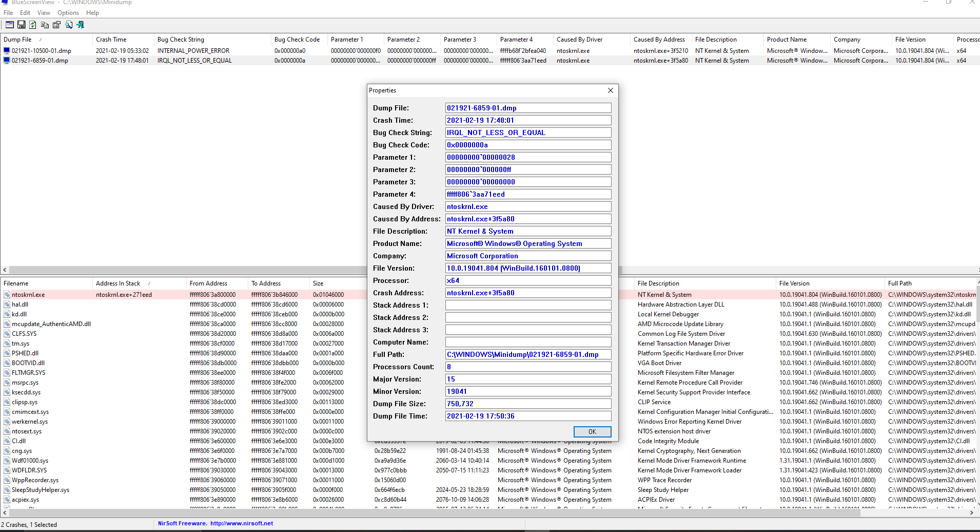
Task: Click the Processors Count field showing 8
Action: pos(528,367)
